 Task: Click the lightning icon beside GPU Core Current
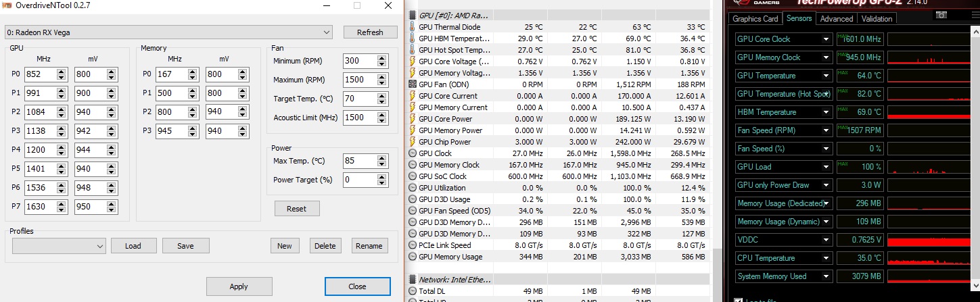413,96
